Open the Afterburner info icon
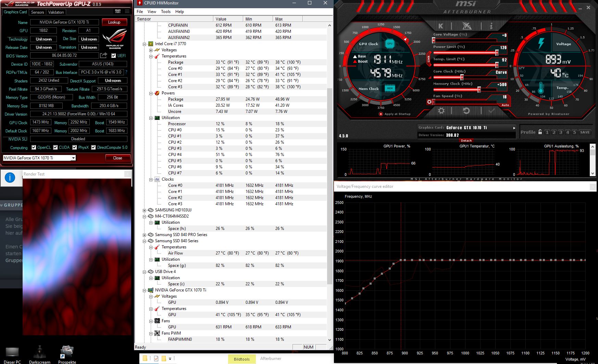598x364 pixels. pos(491,26)
